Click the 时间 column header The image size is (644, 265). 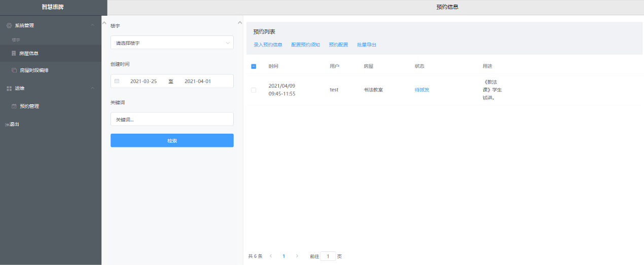click(x=273, y=66)
